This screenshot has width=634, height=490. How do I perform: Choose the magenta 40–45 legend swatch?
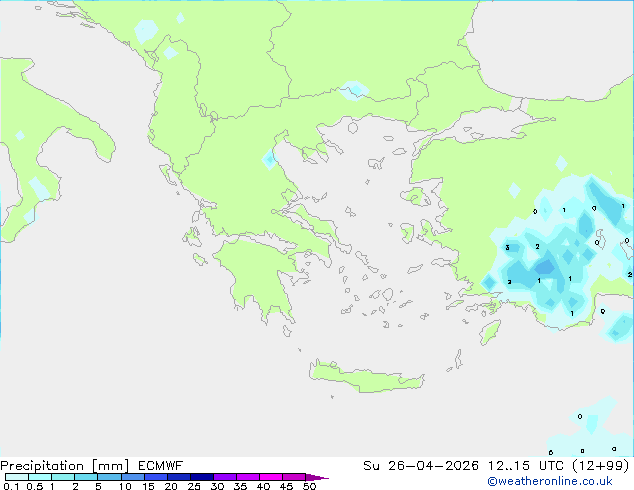(271, 477)
